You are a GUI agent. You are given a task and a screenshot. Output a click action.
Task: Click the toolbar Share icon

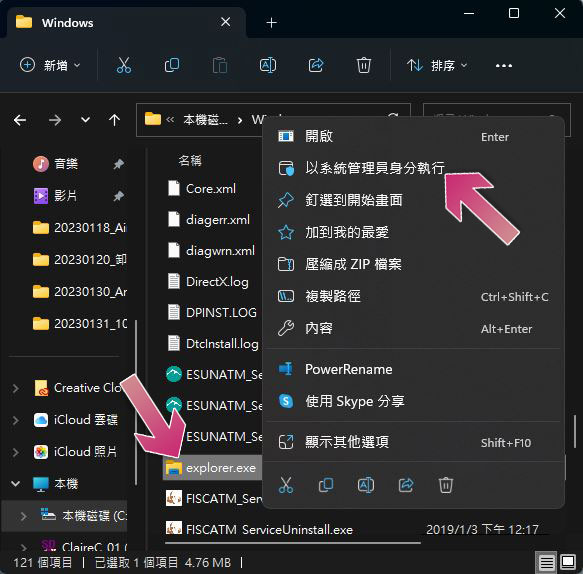click(x=316, y=65)
